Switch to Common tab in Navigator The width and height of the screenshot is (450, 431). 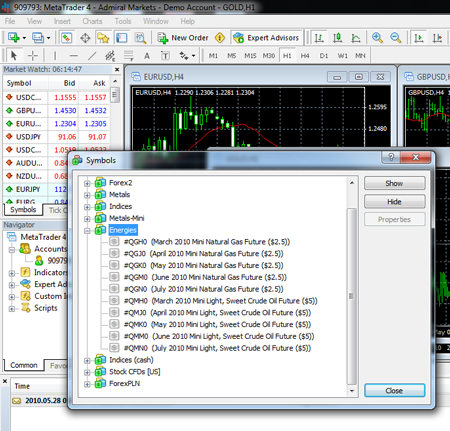24,365
